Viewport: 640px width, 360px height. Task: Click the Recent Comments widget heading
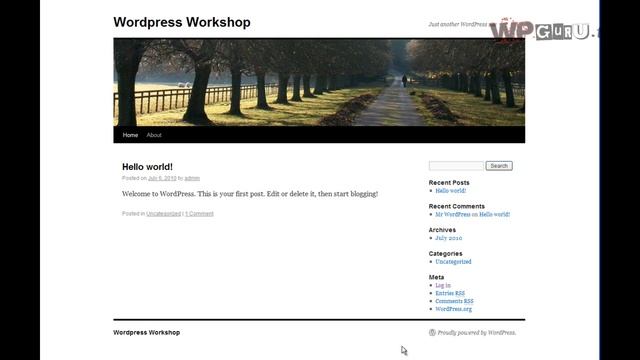[x=457, y=206]
